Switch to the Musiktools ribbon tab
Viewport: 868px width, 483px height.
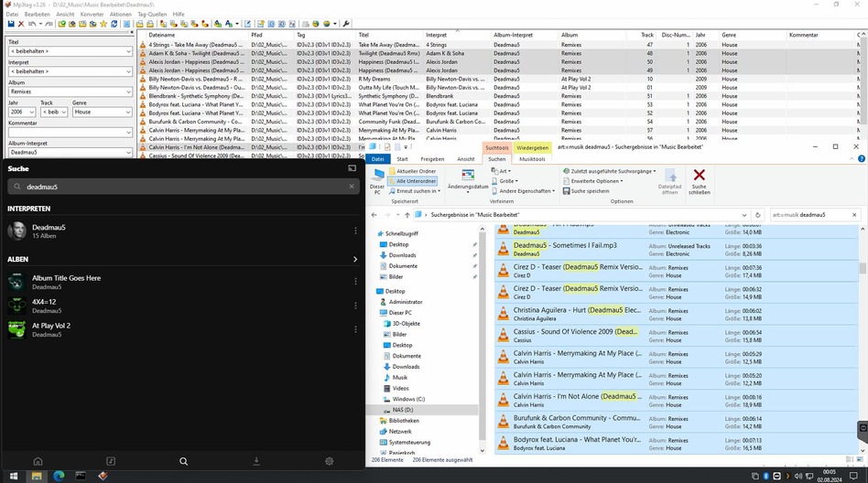click(532, 159)
